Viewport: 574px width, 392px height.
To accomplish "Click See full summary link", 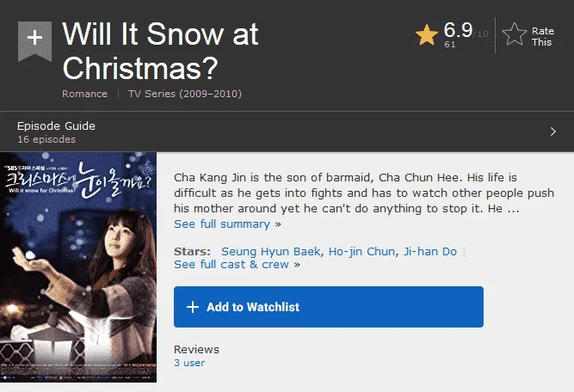I will tap(222, 224).
